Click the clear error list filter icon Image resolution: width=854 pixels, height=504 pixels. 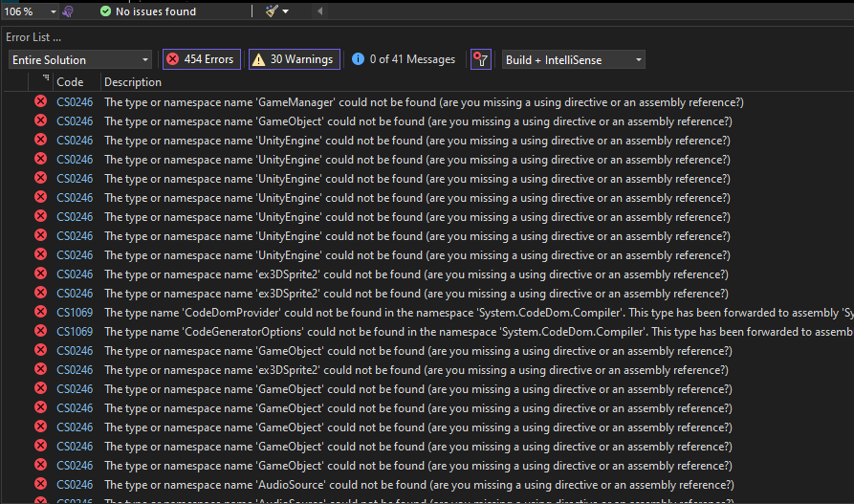pos(481,59)
